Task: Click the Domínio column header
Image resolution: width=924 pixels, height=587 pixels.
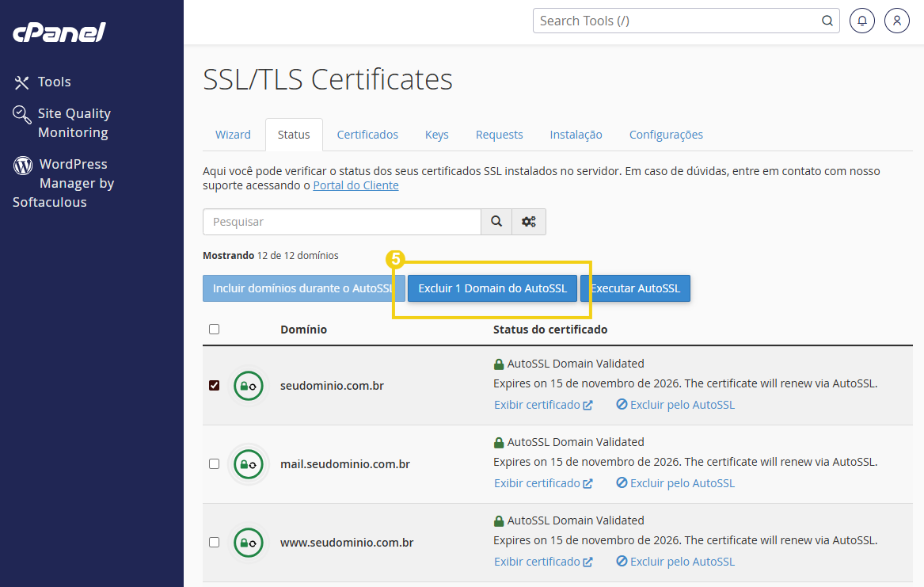Action: tap(303, 330)
